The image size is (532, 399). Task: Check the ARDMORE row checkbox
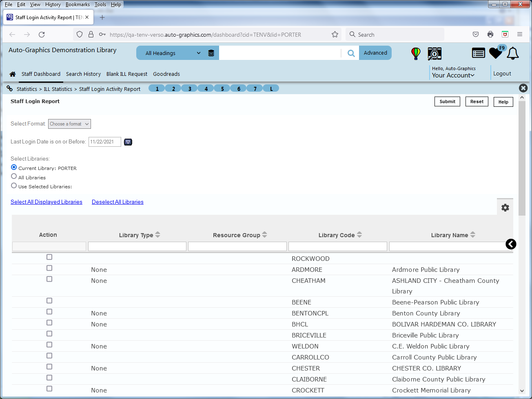click(x=49, y=268)
